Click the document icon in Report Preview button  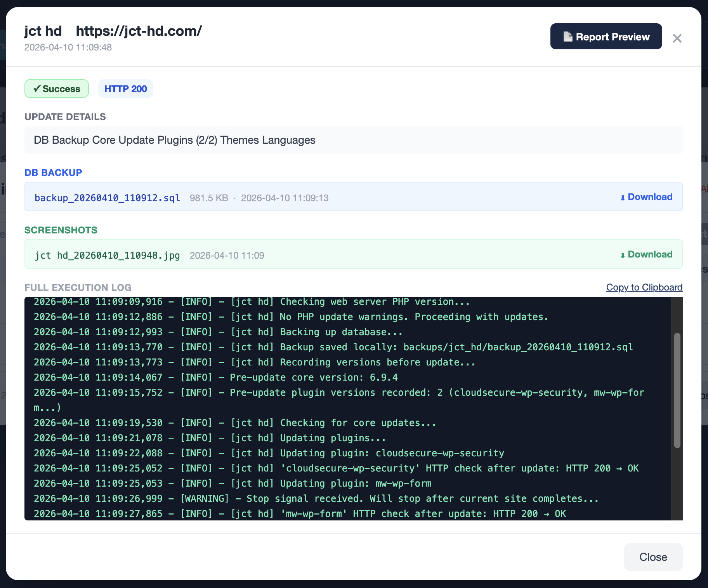pyautogui.click(x=568, y=36)
